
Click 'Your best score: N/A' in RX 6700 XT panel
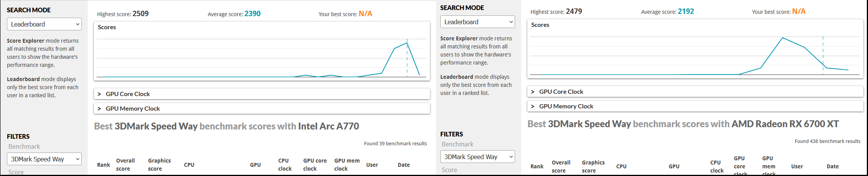[x=779, y=12]
